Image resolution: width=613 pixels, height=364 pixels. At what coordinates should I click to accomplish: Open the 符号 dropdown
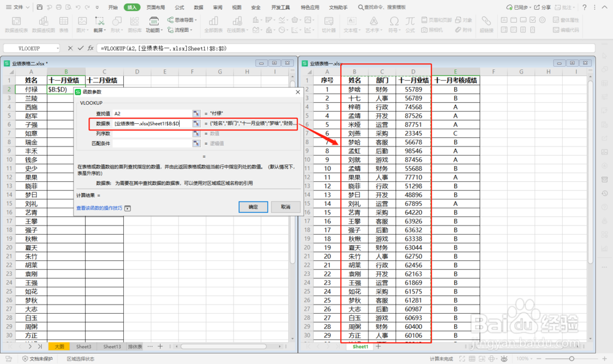[399, 30]
